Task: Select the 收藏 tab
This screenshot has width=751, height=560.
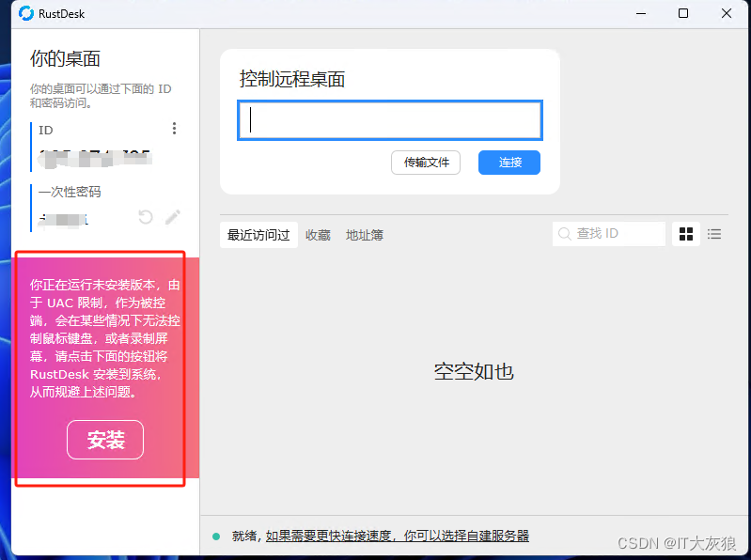Action: coord(318,235)
